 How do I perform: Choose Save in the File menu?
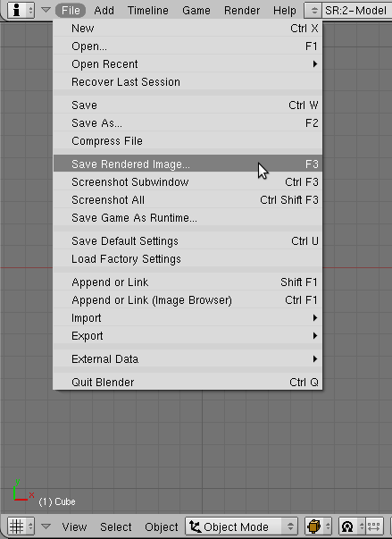(188, 105)
